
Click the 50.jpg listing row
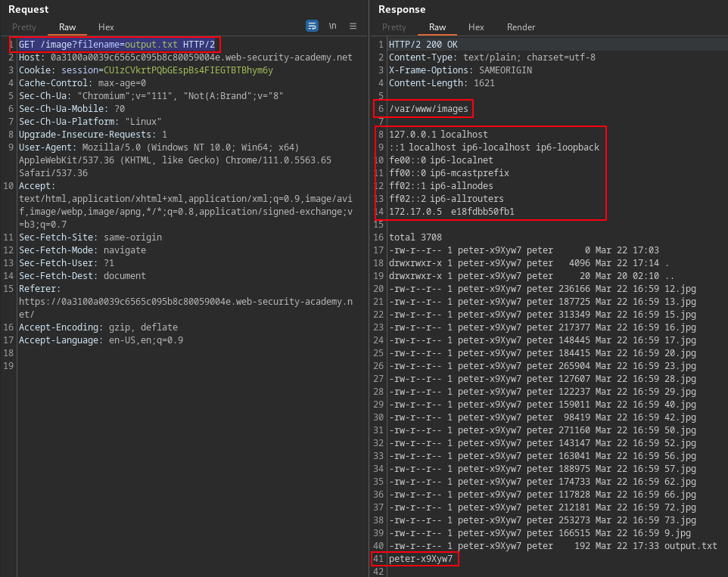tap(543, 430)
